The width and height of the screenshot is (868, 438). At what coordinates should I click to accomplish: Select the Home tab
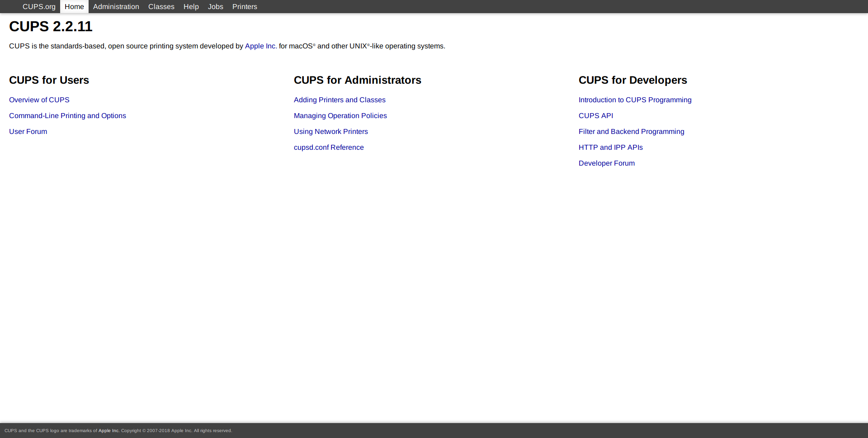tap(74, 7)
